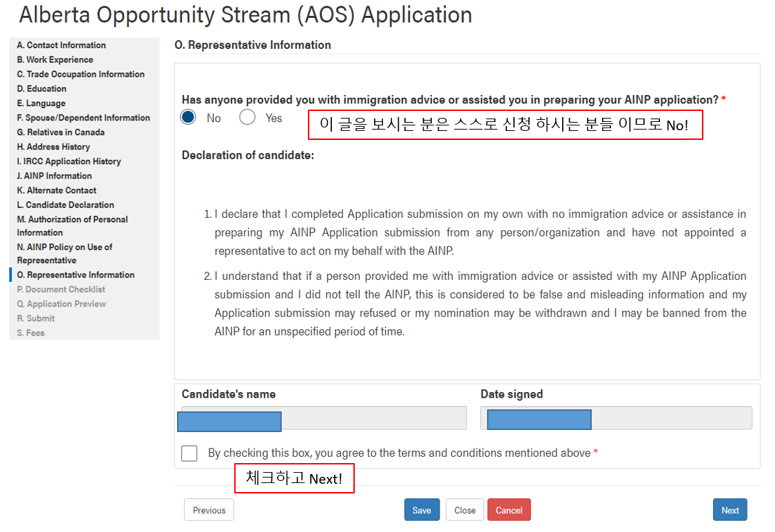Click the 'Candidate's name' label

pyautogui.click(x=228, y=394)
